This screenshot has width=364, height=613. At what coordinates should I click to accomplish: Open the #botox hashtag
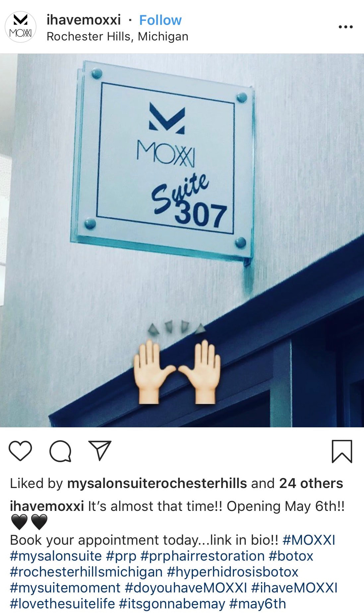pyautogui.click(x=291, y=556)
